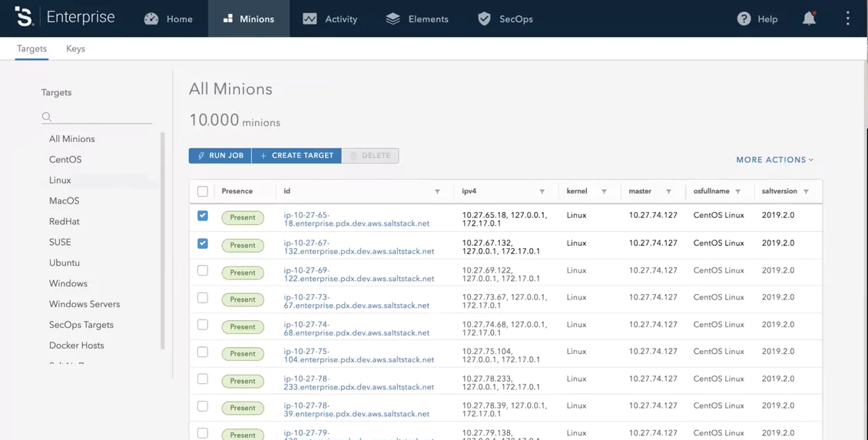Expand the More Actions dropdown
868x440 pixels.
tap(774, 160)
